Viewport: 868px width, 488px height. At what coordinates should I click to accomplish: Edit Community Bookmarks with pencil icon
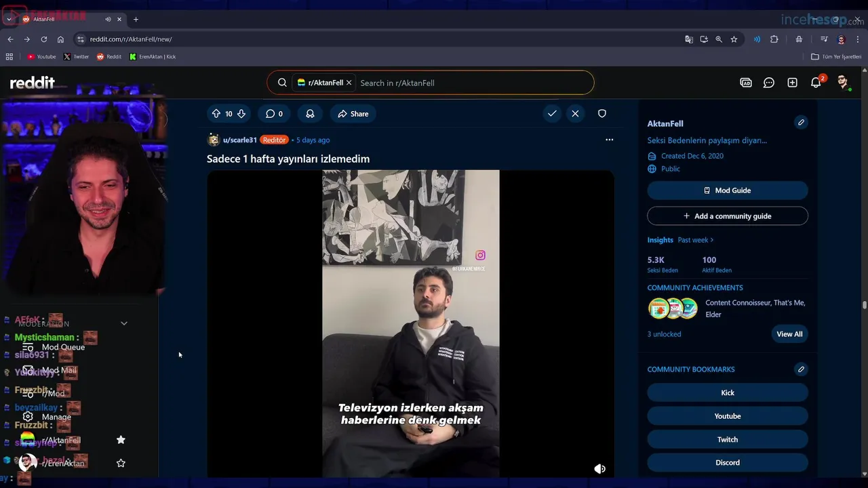coord(801,369)
